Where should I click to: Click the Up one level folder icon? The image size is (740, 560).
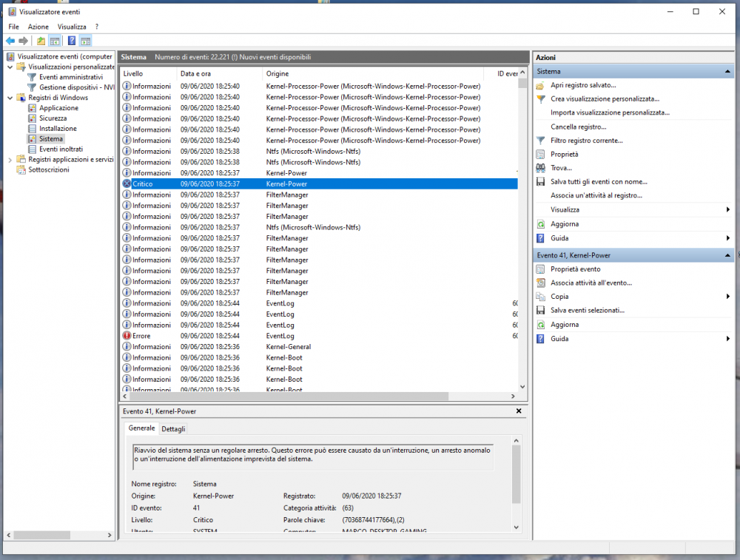41,41
